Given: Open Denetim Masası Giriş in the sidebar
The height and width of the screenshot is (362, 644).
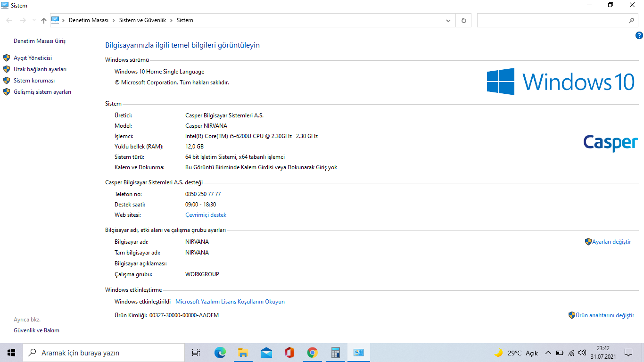Looking at the screenshot, I should (40, 41).
